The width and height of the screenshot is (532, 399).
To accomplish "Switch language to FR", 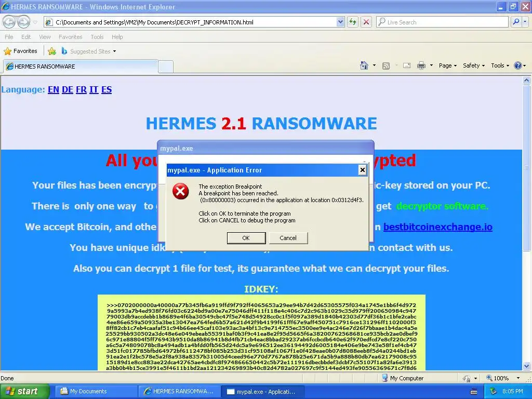I will pyautogui.click(x=82, y=89).
